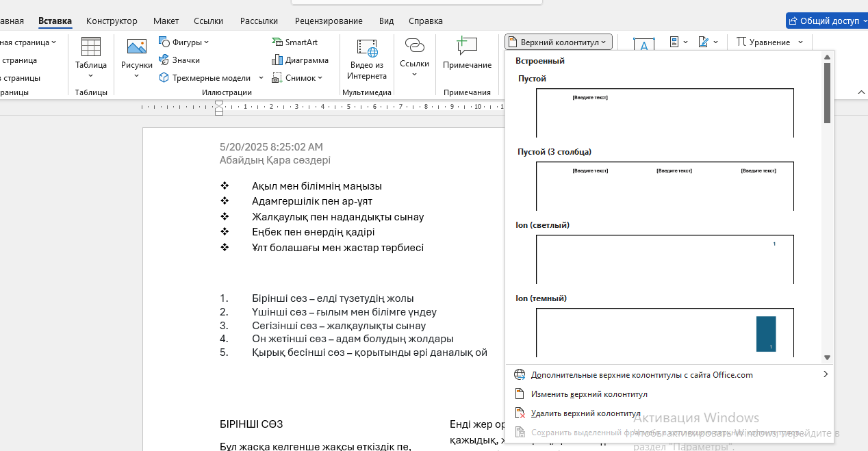This screenshot has width=868, height=451.
Task: Expand the Трехмерные модели dropdown arrow
Action: click(x=261, y=78)
